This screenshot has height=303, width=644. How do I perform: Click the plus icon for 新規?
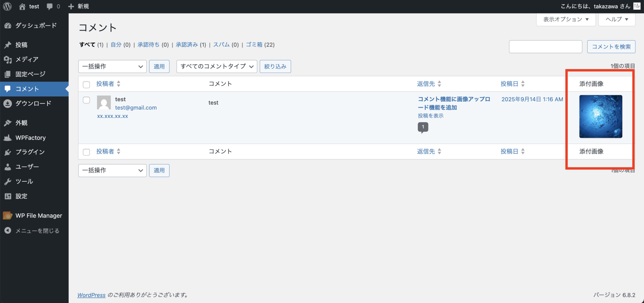pyautogui.click(x=71, y=6)
